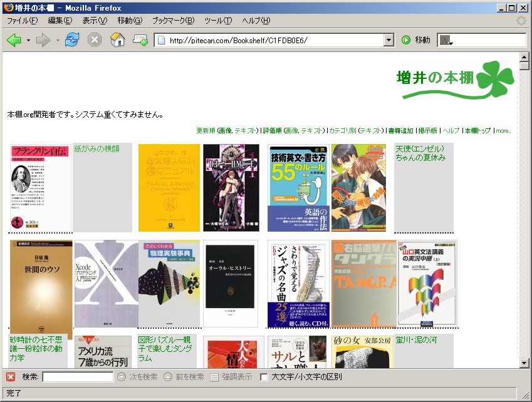Open the フランクリン自伝 book cover
This screenshot has width=532, height=402.
[41, 188]
